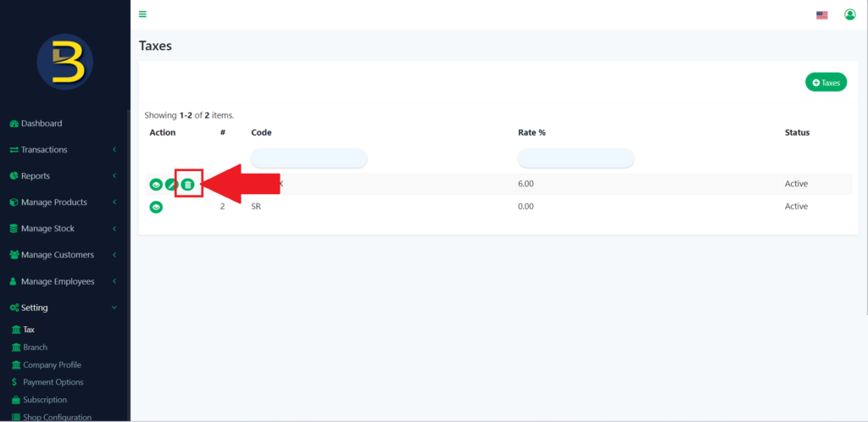View details of first tax row
868x422 pixels.
click(156, 184)
